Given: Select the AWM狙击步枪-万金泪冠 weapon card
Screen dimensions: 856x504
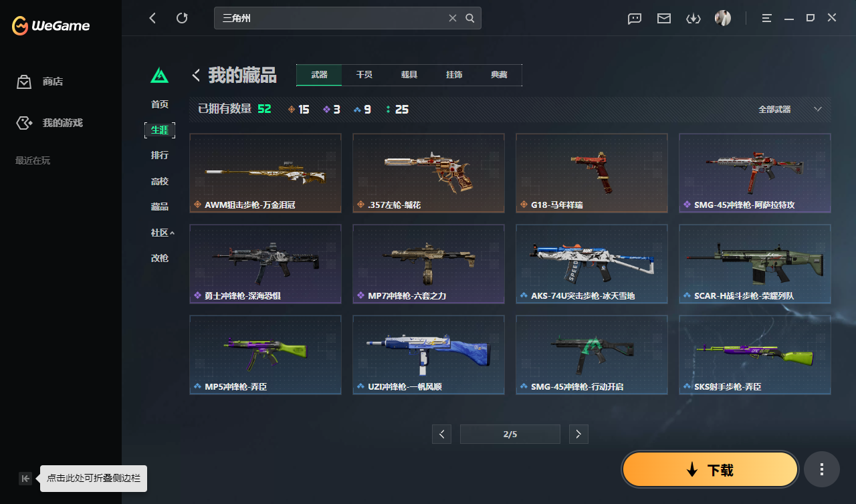Looking at the screenshot, I should 265,173.
